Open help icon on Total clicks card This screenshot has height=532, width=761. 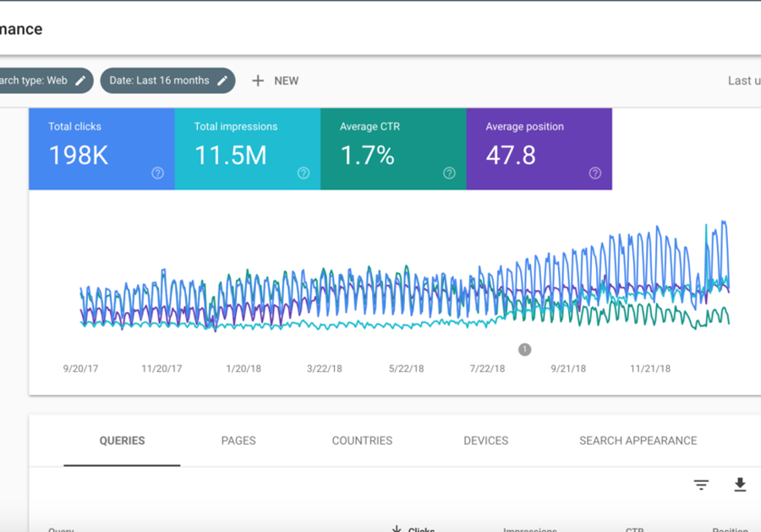(158, 173)
